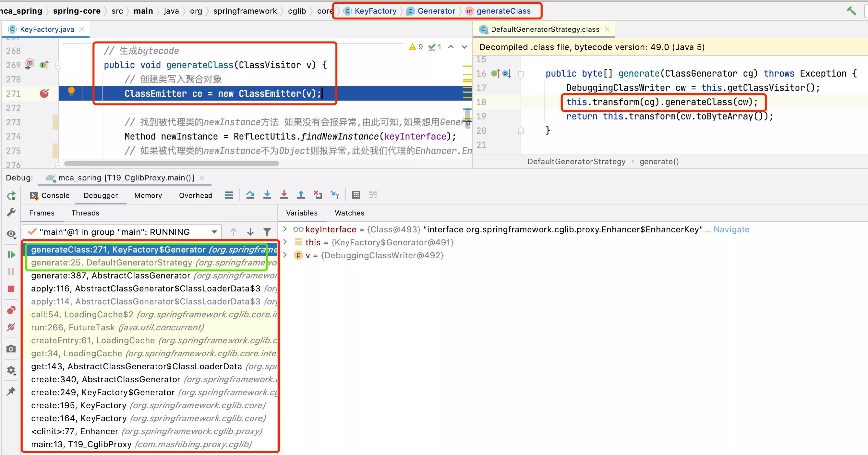Click the generateClass breadcrumb in navigation bar
Image resolution: width=868 pixels, height=455 pixels.
coord(498,11)
